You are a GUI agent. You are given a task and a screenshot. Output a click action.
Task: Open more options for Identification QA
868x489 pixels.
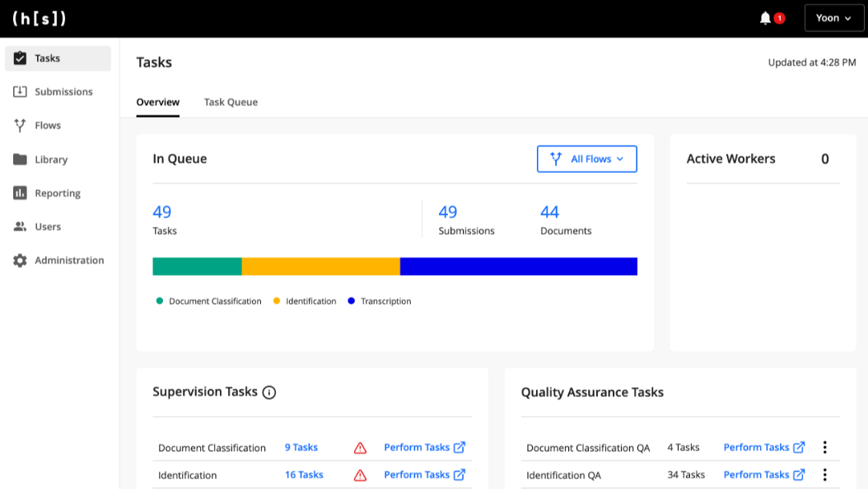[x=825, y=475]
